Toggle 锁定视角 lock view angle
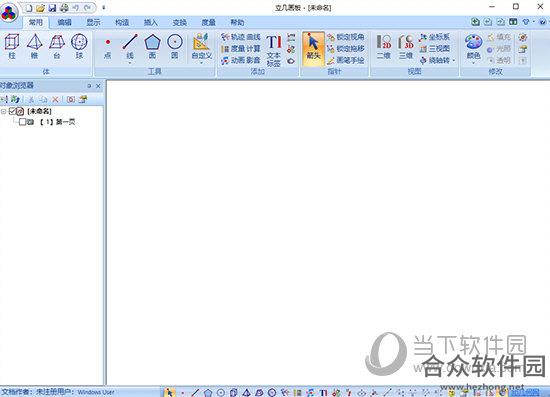 pos(346,37)
